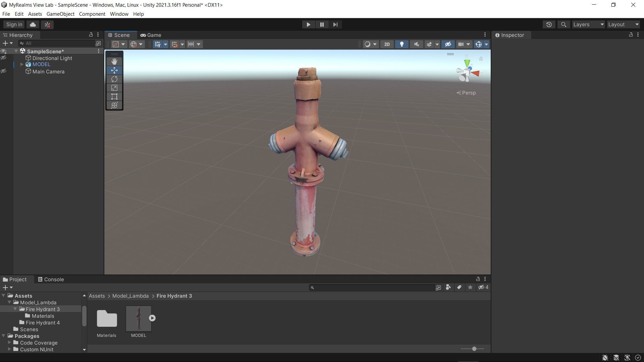This screenshot has height=362, width=644.
Task: Toggle the Hierarchy panel lock
Action: pyautogui.click(x=91, y=35)
